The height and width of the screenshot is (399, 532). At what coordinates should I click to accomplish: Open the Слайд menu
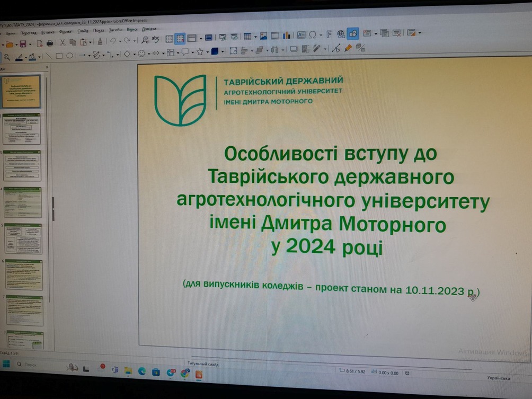(x=83, y=31)
